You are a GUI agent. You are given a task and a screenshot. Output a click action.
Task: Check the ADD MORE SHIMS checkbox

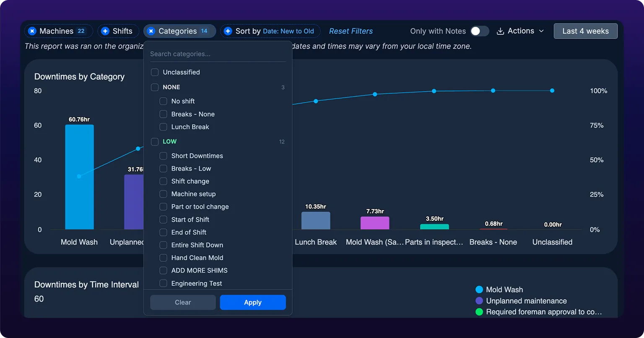tap(164, 271)
